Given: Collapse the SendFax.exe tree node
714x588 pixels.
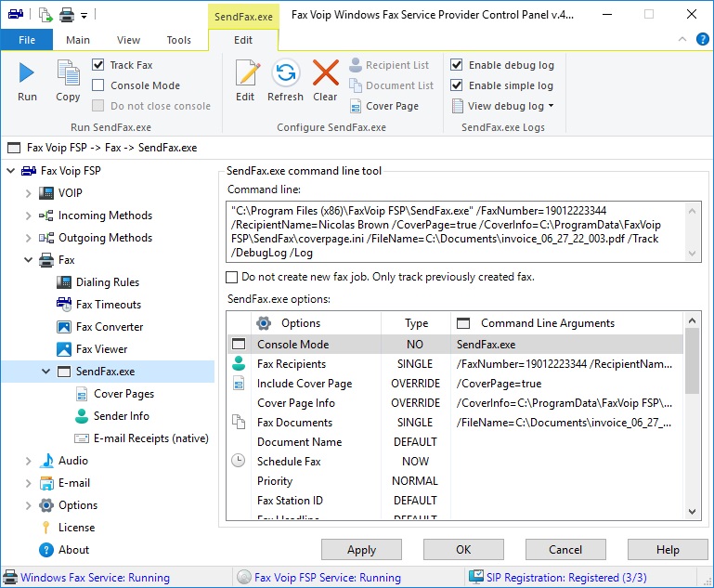Looking at the screenshot, I should pyautogui.click(x=46, y=372).
